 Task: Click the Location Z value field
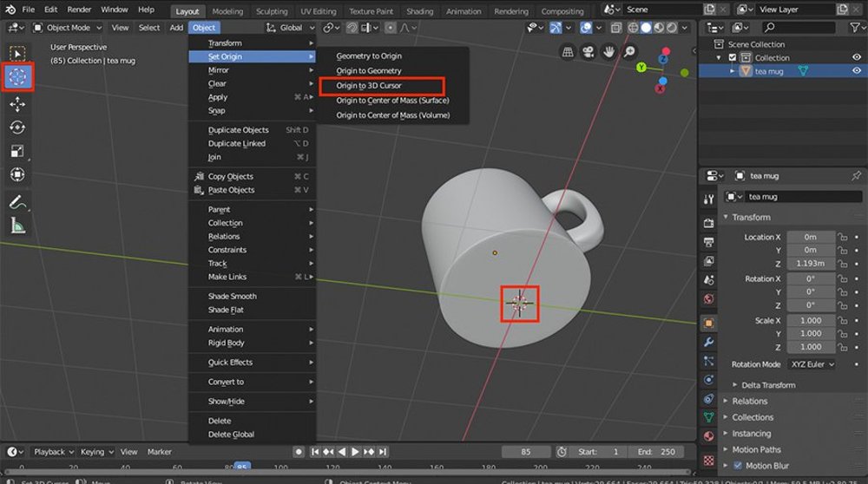[x=811, y=264]
